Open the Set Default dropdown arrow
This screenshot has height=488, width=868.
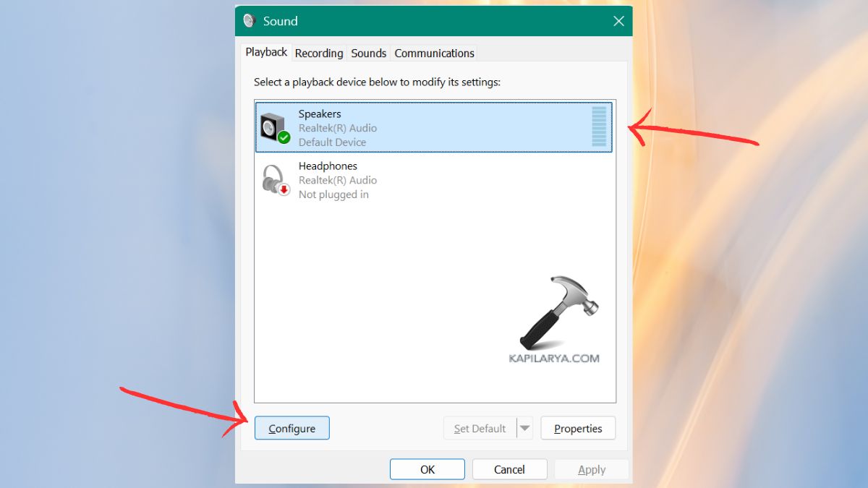point(525,429)
